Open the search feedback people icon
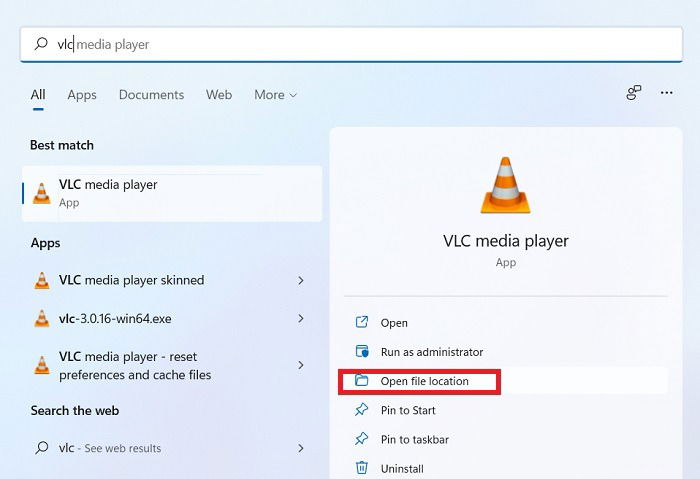Viewport: 700px width, 479px height. click(633, 93)
